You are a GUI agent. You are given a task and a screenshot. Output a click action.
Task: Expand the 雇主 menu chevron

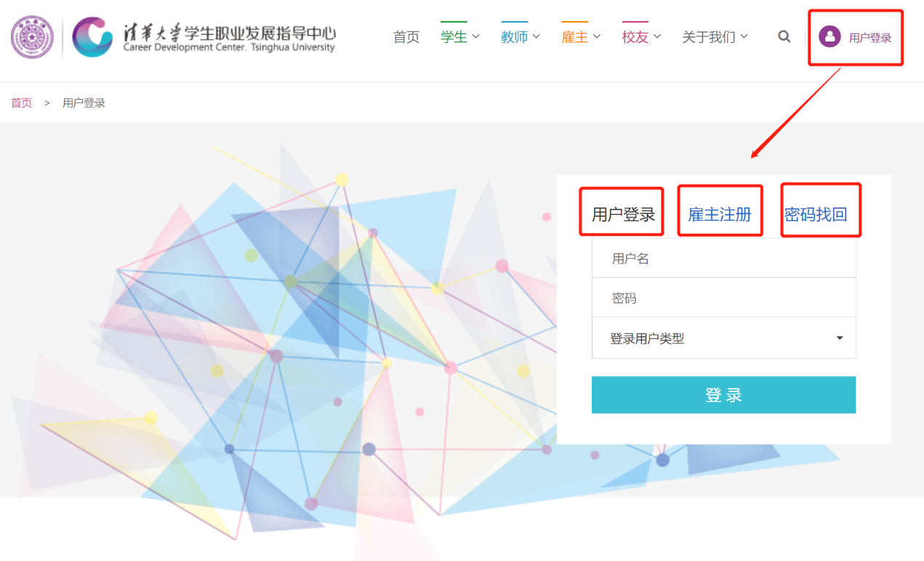pos(597,36)
